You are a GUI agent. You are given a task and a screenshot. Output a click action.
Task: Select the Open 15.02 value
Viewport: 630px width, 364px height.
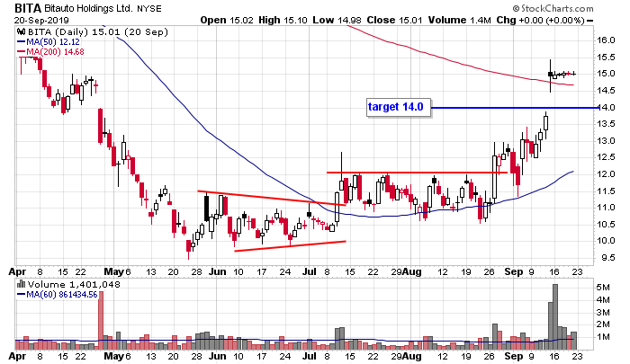coord(227,20)
